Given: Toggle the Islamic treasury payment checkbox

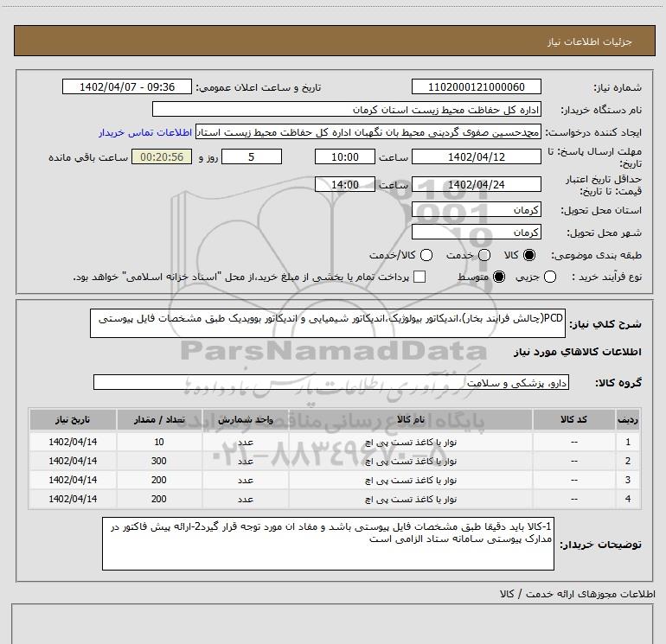Looking at the screenshot, I should pos(419,277).
